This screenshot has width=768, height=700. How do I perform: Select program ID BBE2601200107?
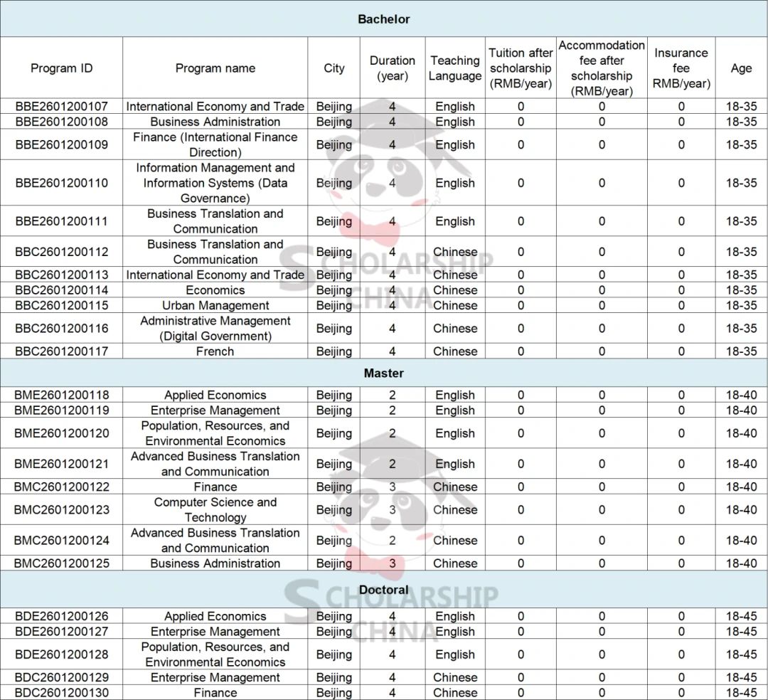61,107
